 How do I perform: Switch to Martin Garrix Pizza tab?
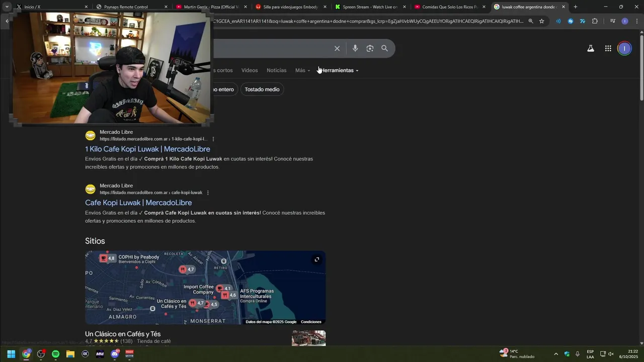pyautogui.click(x=210, y=7)
